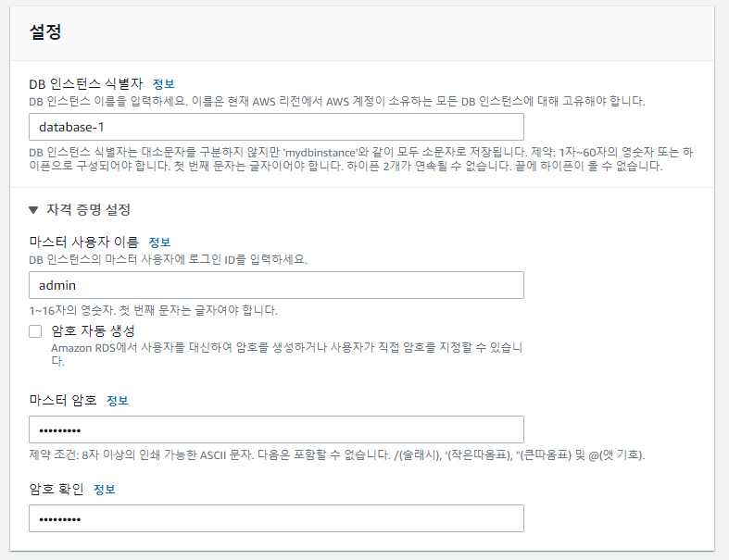The width and height of the screenshot is (729, 560).
Task: Click the 암호 확인 field label
Action: click(x=57, y=489)
